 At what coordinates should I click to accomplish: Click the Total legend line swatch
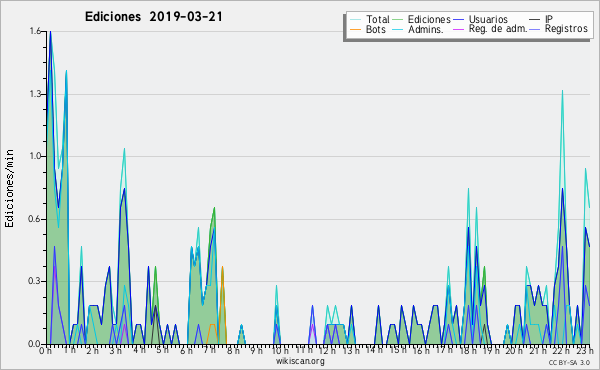[x=355, y=20]
